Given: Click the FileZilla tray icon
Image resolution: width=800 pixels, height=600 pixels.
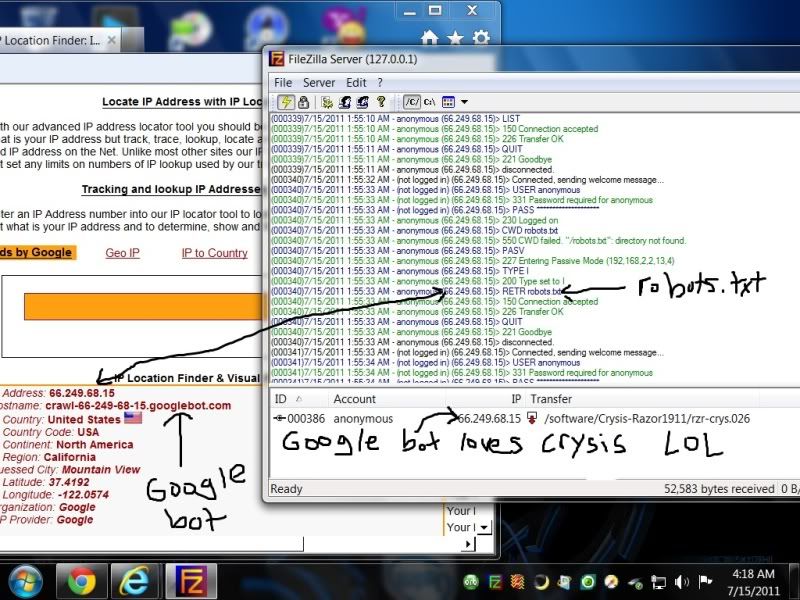Looking at the screenshot, I should coord(495,582).
